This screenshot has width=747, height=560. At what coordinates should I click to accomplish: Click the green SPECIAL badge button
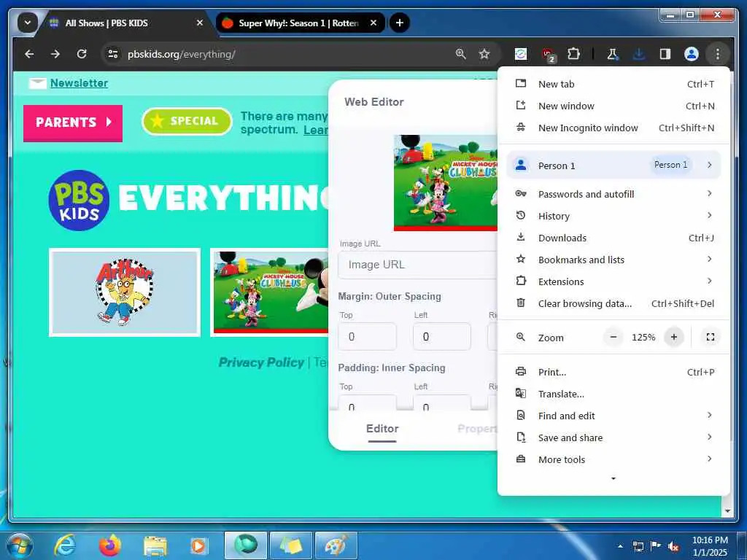[x=187, y=121]
